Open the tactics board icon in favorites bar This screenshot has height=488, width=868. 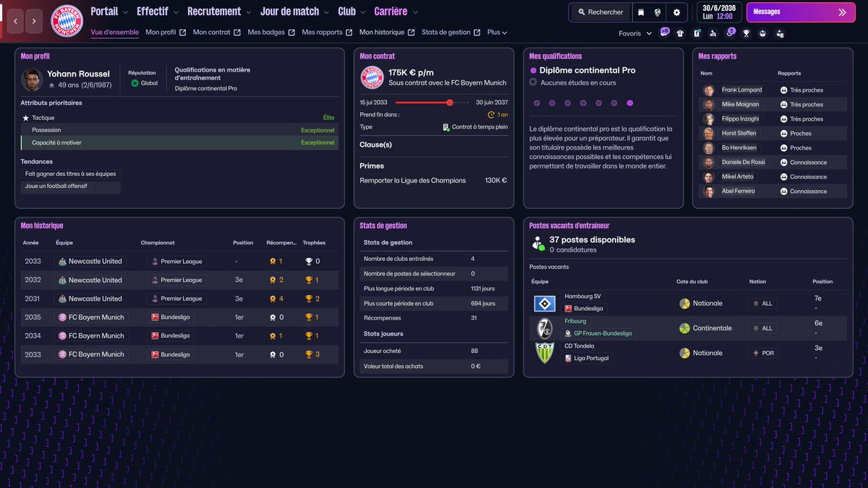(x=697, y=33)
